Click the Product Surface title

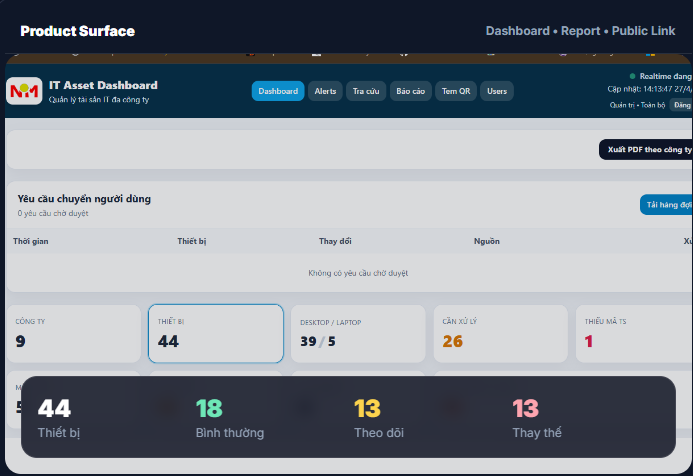(x=77, y=31)
